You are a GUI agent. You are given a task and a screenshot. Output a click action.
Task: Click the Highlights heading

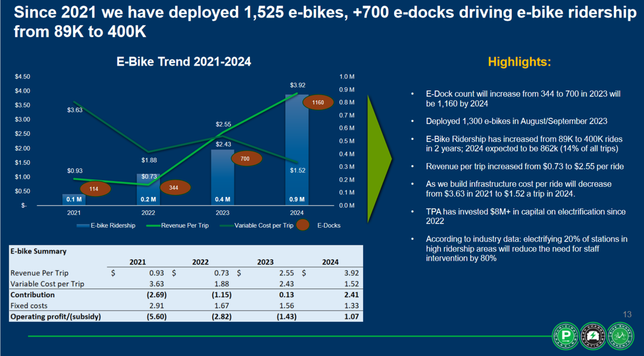[520, 62]
